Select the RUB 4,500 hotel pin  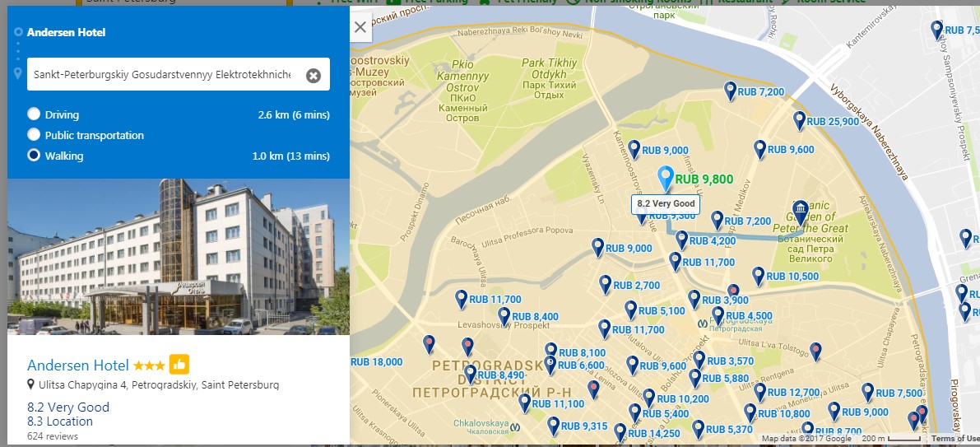pos(718,316)
